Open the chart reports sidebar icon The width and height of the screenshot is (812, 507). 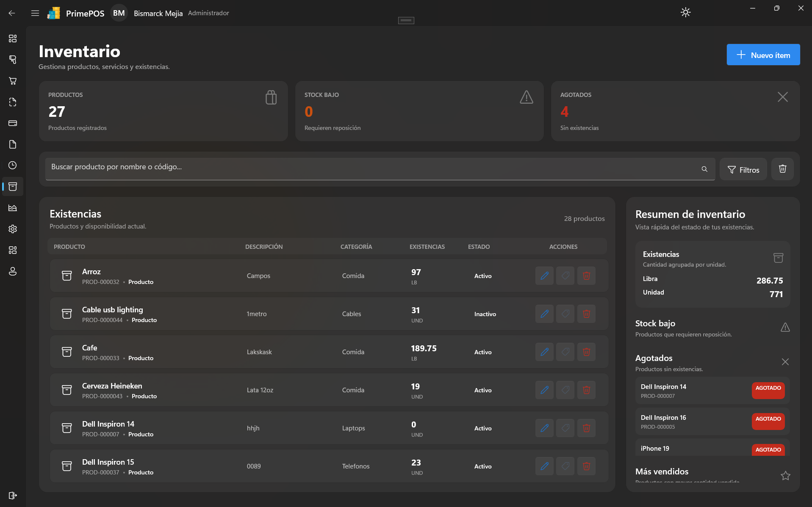click(x=13, y=208)
